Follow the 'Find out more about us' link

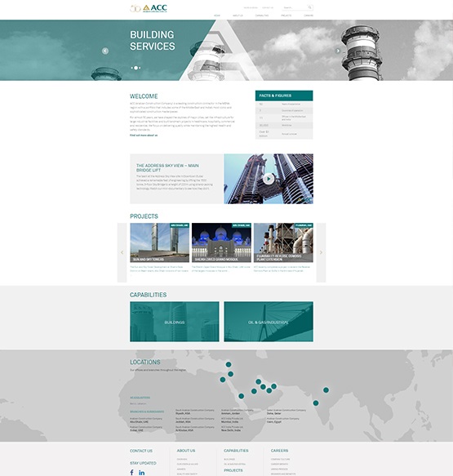(144, 135)
